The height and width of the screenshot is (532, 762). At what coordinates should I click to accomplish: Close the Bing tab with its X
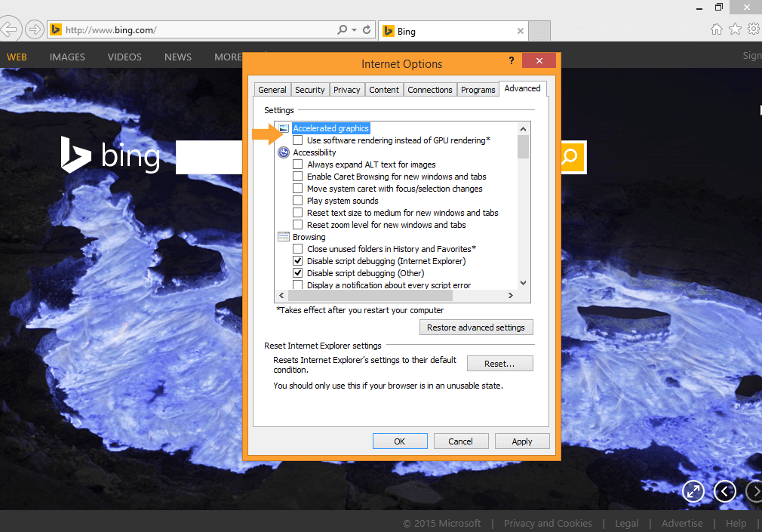tap(521, 31)
